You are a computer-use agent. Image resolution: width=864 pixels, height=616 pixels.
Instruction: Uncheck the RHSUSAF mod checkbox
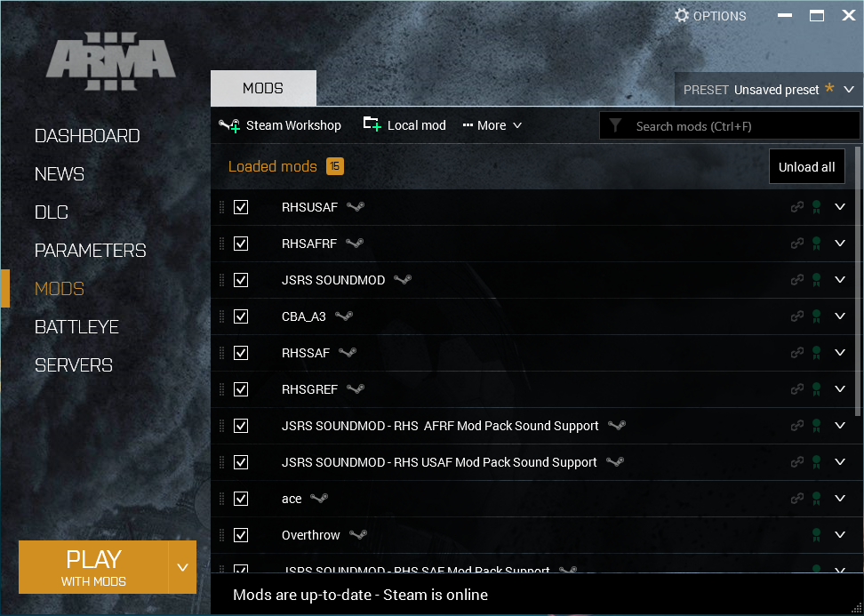[x=241, y=207]
